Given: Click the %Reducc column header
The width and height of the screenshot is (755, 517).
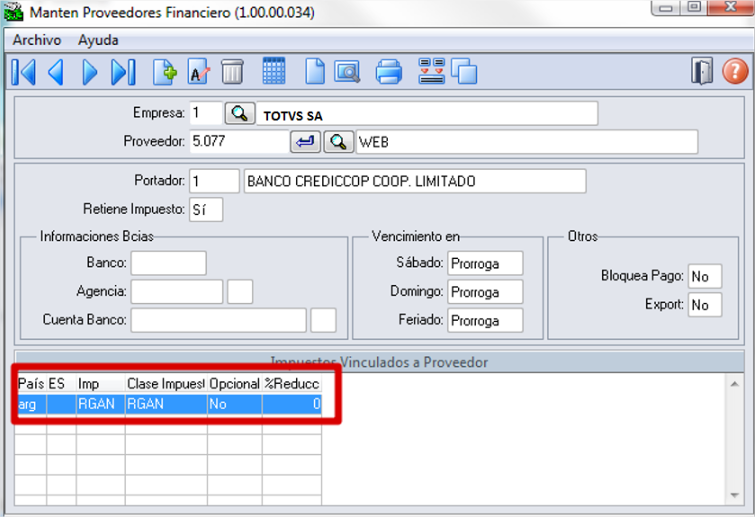Looking at the screenshot, I should tap(292, 384).
